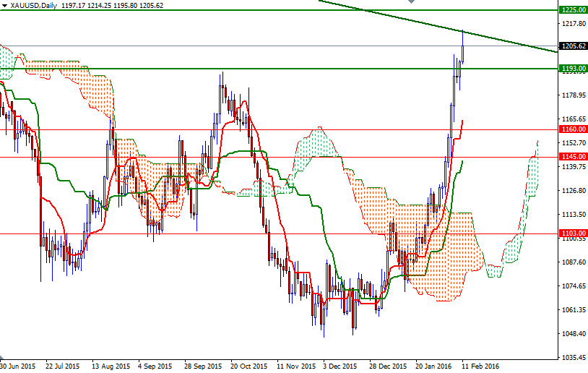Click the 1113.50 price scale value
The width and height of the screenshot is (588, 373).
[x=574, y=215]
